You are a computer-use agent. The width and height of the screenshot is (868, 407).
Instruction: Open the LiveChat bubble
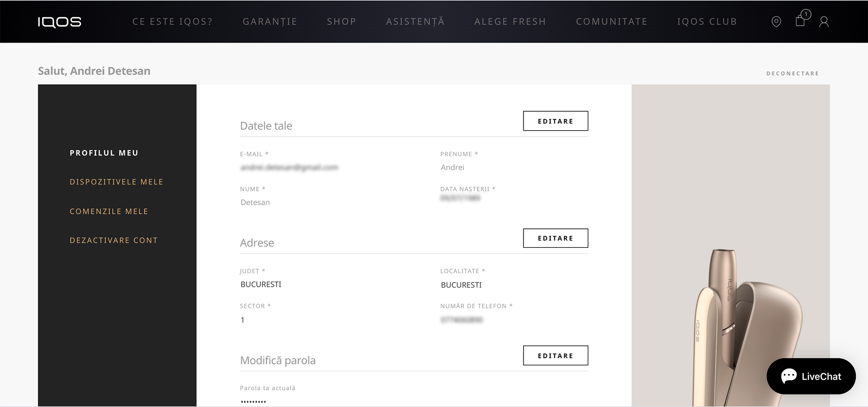point(811,376)
